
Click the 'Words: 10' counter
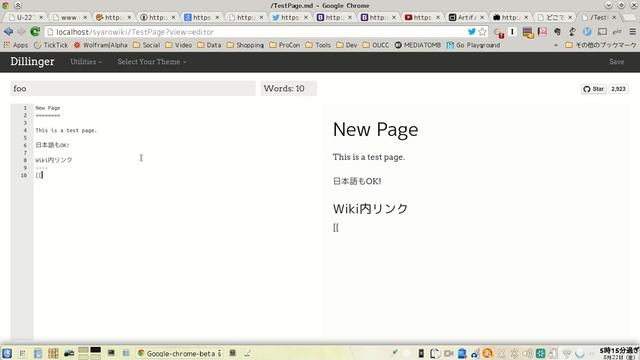coord(289,89)
